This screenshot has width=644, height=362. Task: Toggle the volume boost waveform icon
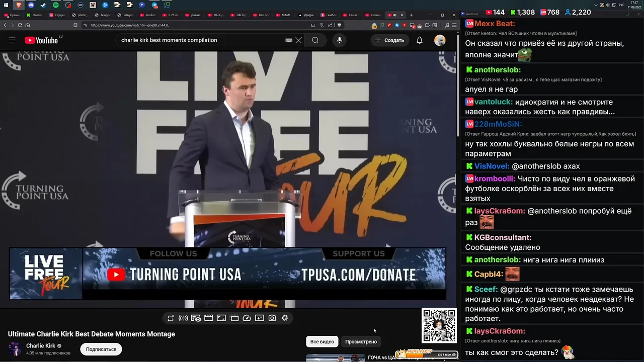183,318
